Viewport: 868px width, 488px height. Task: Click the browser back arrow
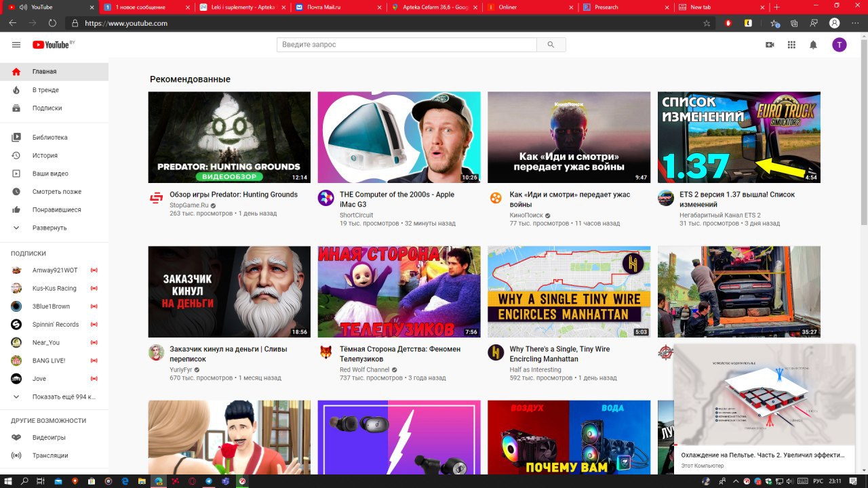pos(12,23)
